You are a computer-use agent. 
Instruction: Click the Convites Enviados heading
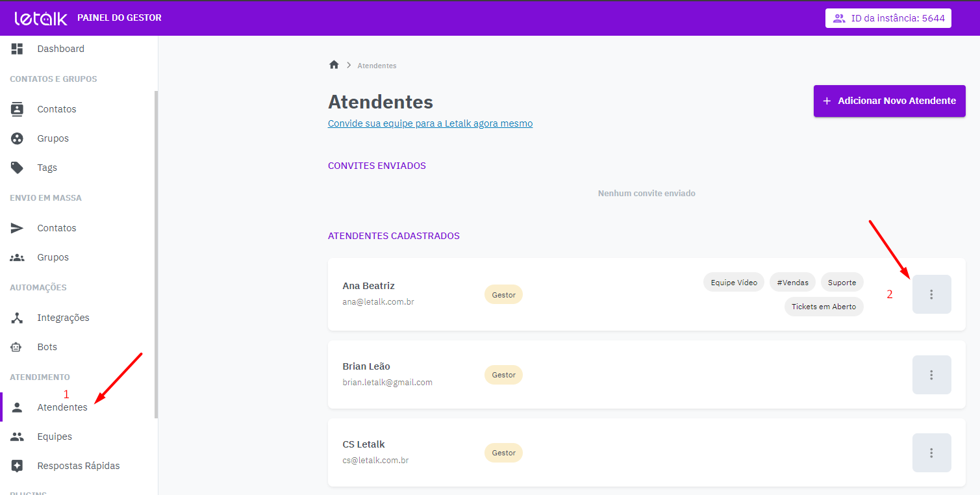point(377,166)
